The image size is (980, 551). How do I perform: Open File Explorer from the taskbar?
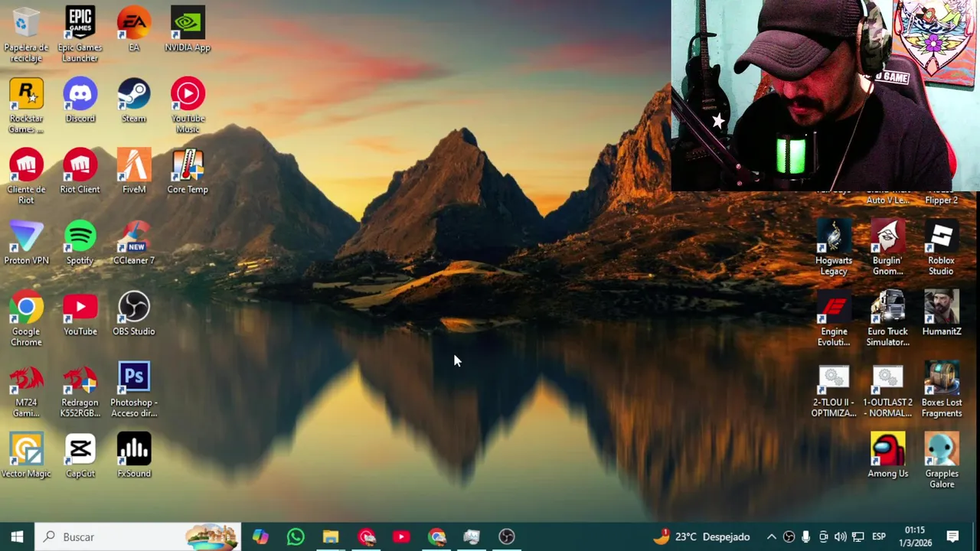(x=331, y=536)
